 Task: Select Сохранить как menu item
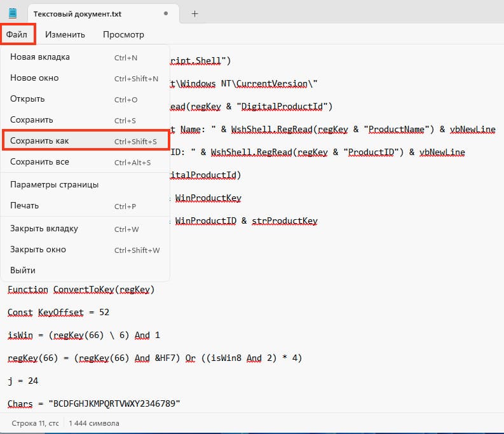pos(40,141)
